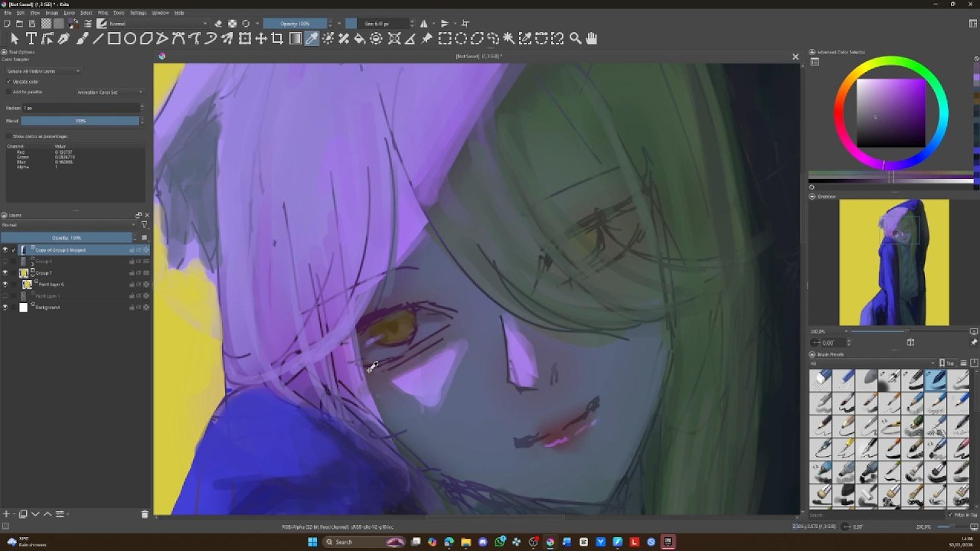Enable the Add to palette checkbox
The width and height of the screenshot is (980, 551).
coord(9,92)
